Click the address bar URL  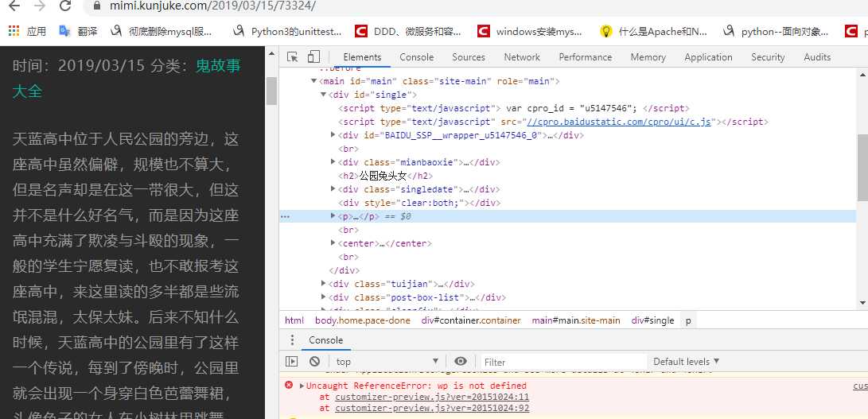pos(212,6)
